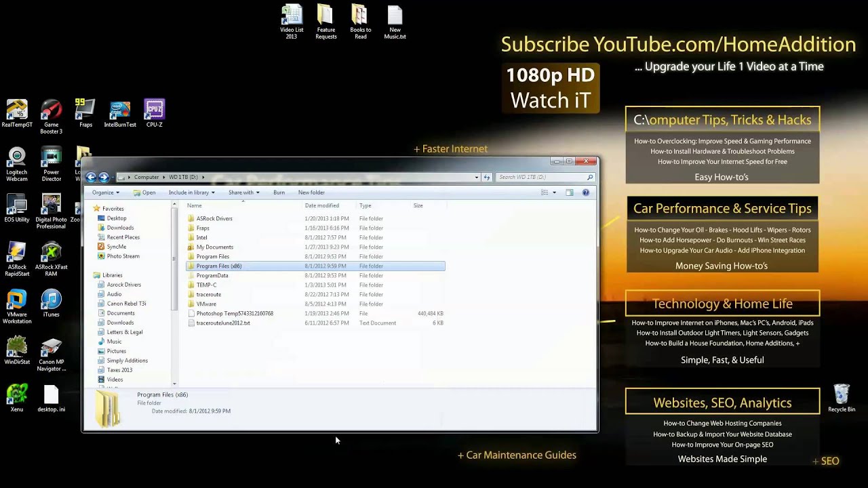Click the Search WD 1TB (D:) field
Screen dimensions: 868x488
pyautogui.click(x=545, y=177)
